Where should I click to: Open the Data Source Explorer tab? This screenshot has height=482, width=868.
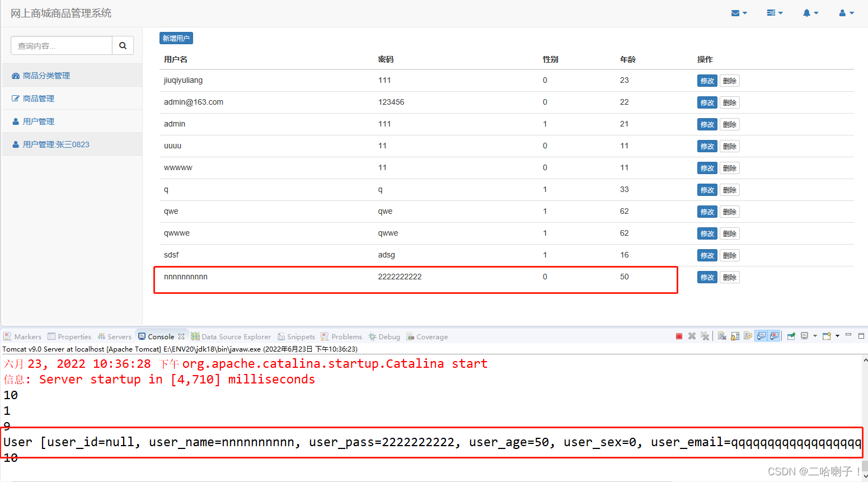(231, 336)
